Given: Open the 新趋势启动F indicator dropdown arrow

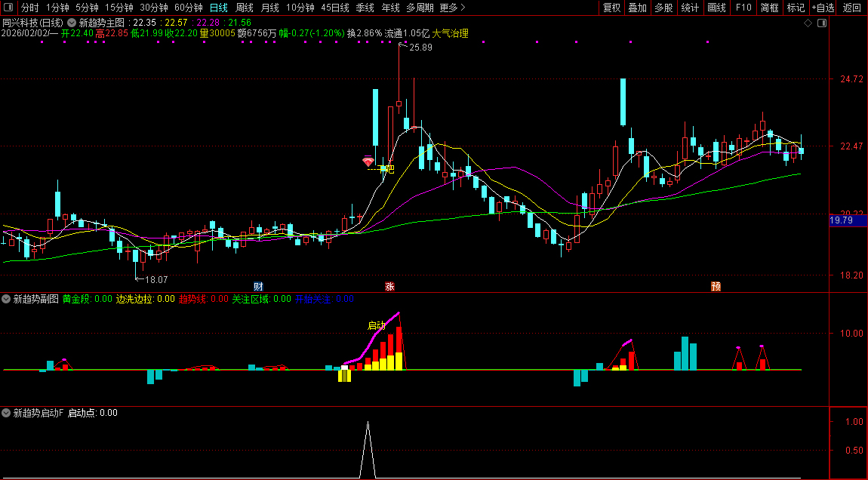Looking at the screenshot, I should (x=7, y=413).
